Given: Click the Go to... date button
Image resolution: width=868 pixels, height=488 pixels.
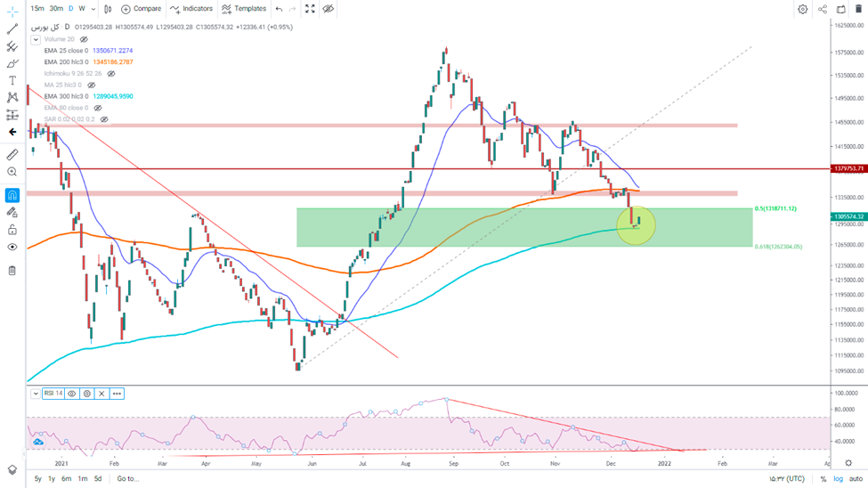Looking at the screenshot, I should pos(127,479).
